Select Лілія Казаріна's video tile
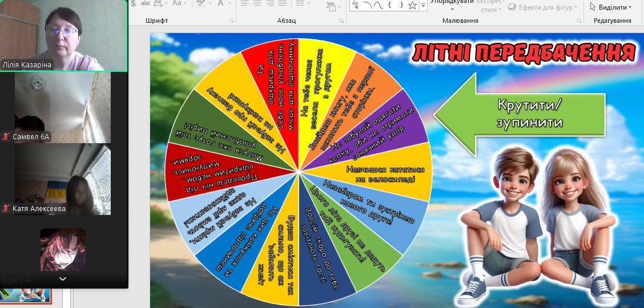 tap(64, 35)
